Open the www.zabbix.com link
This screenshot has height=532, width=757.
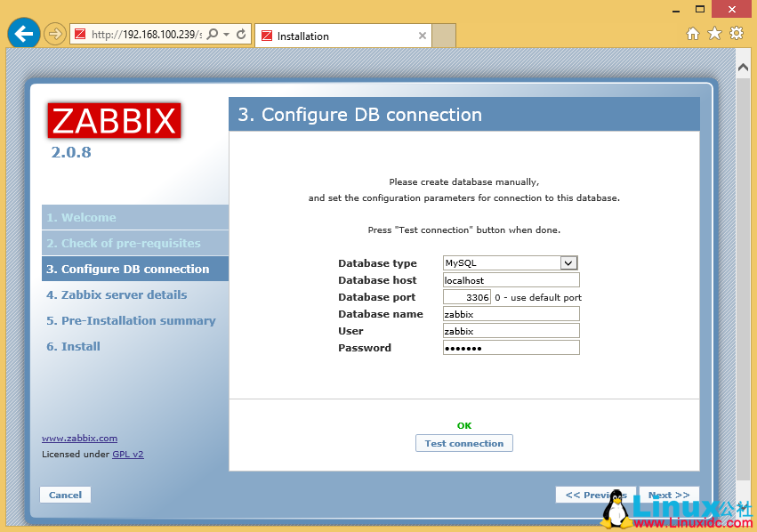pos(79,438)
